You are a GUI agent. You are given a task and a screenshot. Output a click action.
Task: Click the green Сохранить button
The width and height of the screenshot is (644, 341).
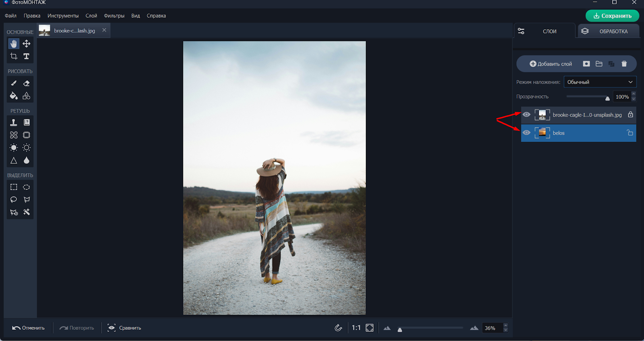pyautogui.click(x=612, y=16)
